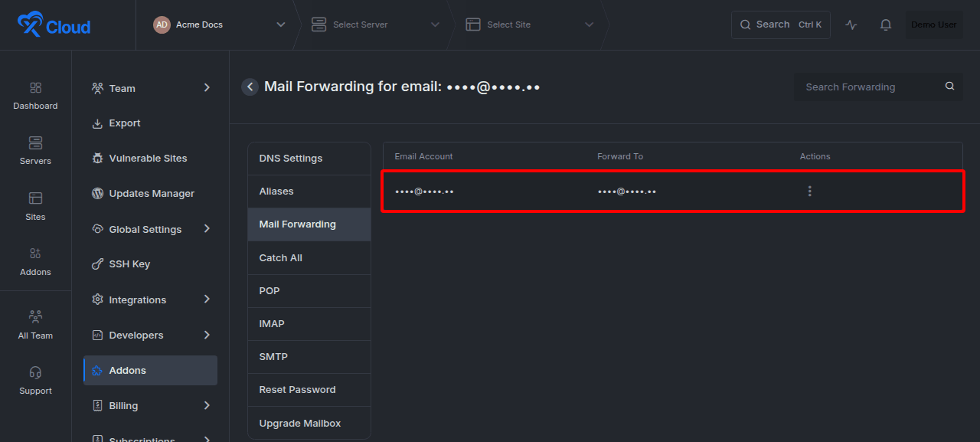Click the Select Server stack icon
980x442 pixels.
point(318,25)
